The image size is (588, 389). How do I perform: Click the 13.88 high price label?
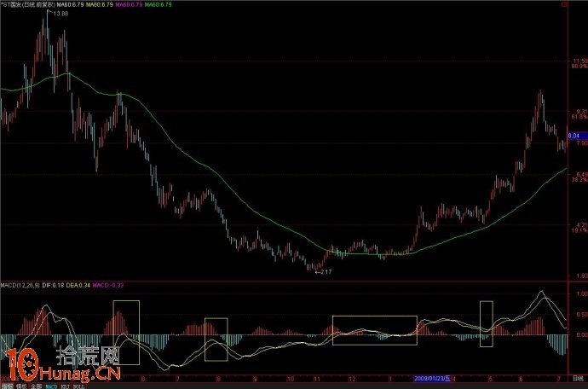coord(61,14)
